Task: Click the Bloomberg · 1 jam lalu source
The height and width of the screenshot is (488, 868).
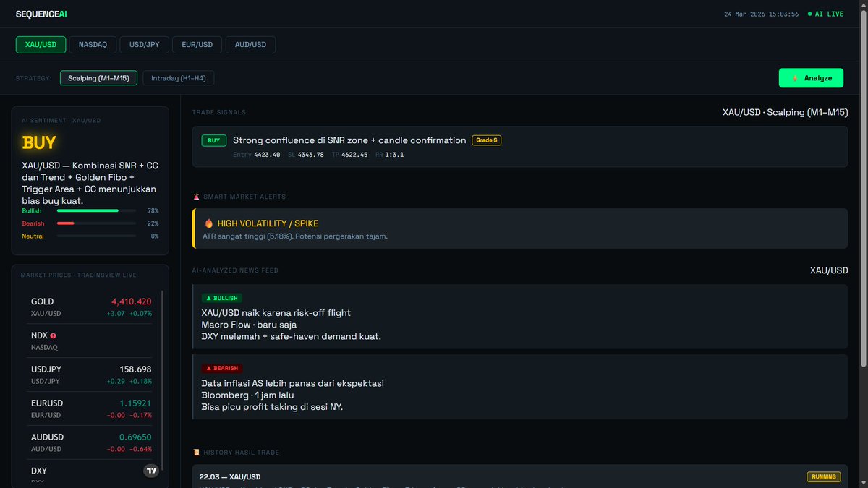Action: point(248,395)
